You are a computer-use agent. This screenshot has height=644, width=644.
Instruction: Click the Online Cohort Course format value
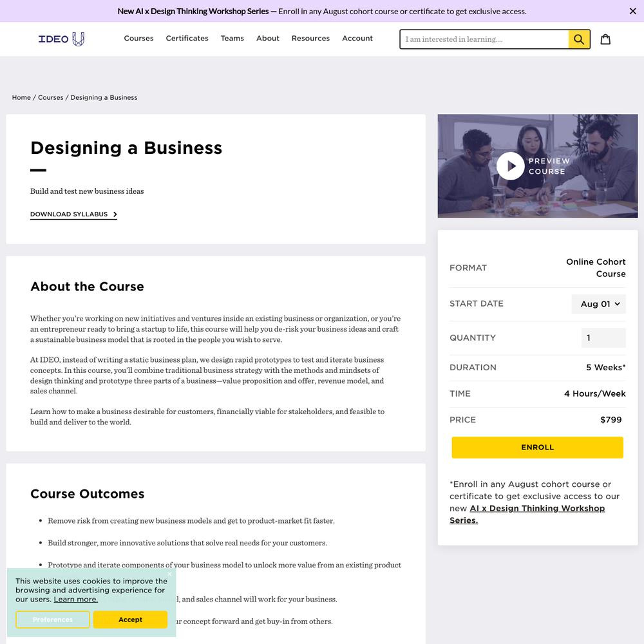click(596, 268)
